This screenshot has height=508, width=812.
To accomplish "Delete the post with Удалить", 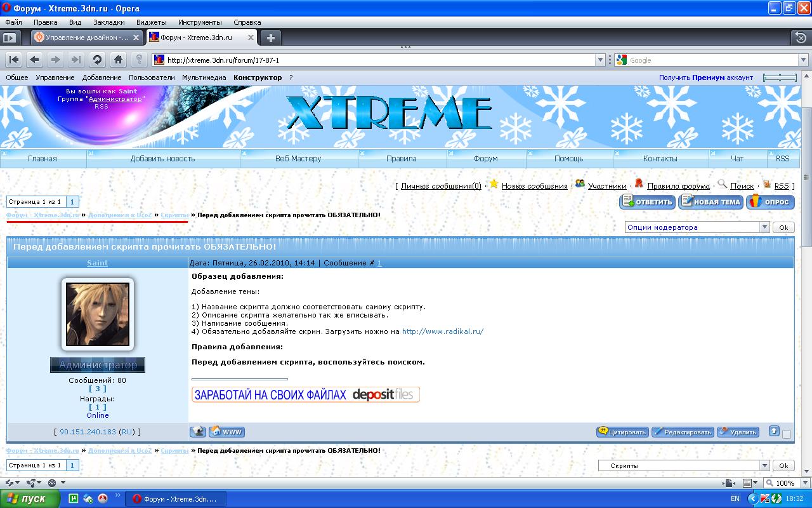I will pos(738,432).
